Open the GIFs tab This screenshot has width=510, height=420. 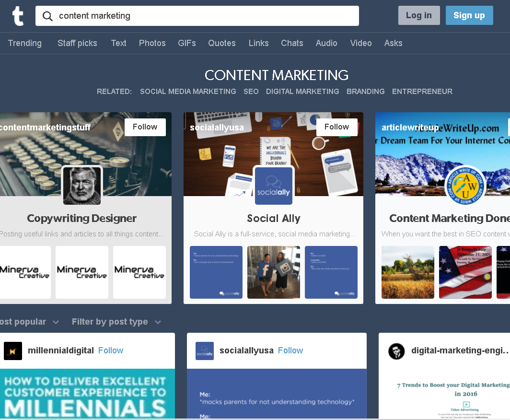[x=187, y=43]
